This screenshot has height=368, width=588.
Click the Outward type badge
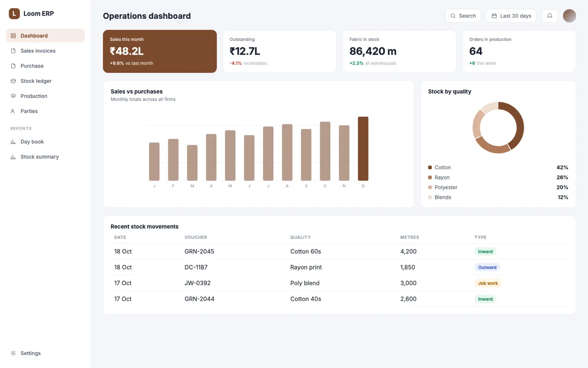click(487, 267)
